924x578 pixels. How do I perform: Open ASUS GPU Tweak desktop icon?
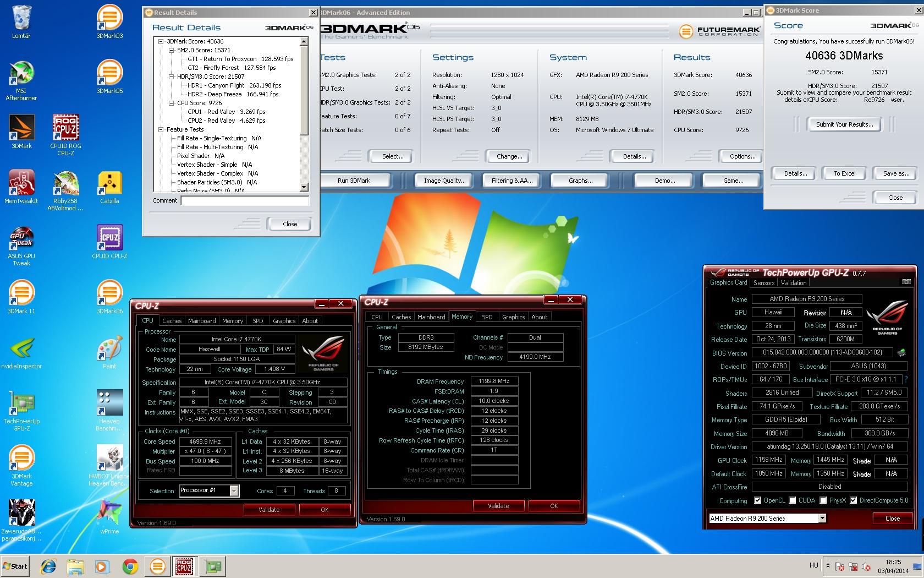[21, 246]
